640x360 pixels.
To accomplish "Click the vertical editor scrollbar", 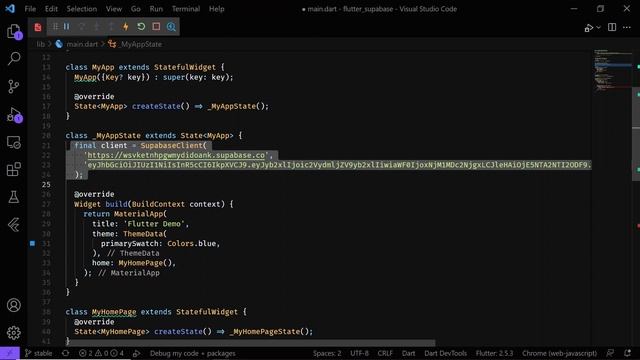I will coord(636,134).
